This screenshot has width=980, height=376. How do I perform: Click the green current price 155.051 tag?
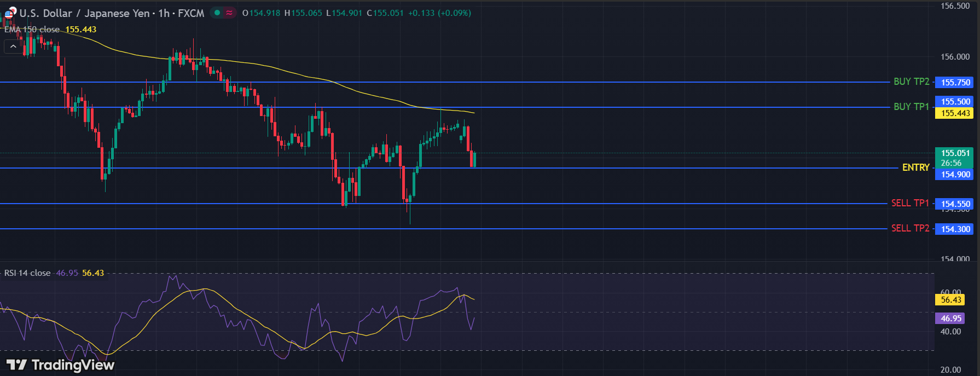point(955,154)
